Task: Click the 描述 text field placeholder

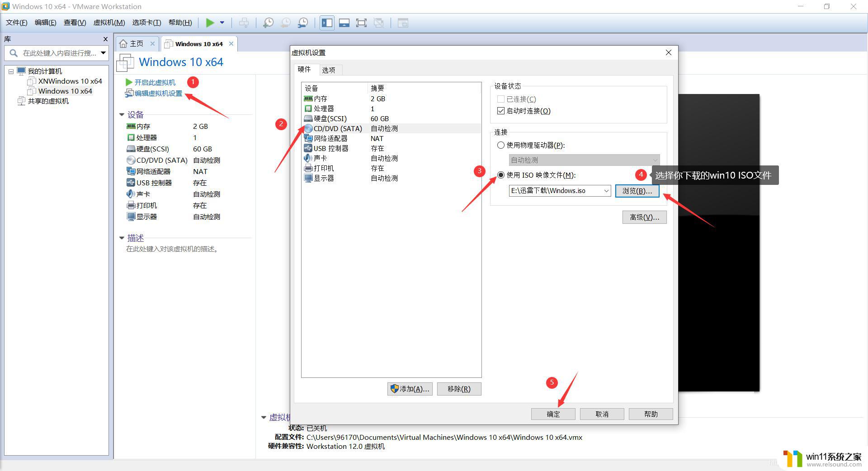Action: tap(173, 249)
